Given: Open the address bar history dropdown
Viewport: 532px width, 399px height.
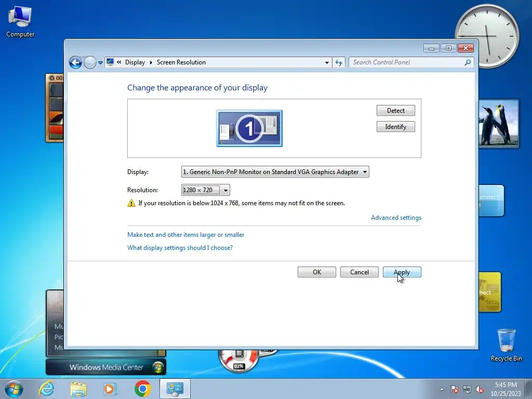Looking at the screenshot, I should [x=327, y=62].
